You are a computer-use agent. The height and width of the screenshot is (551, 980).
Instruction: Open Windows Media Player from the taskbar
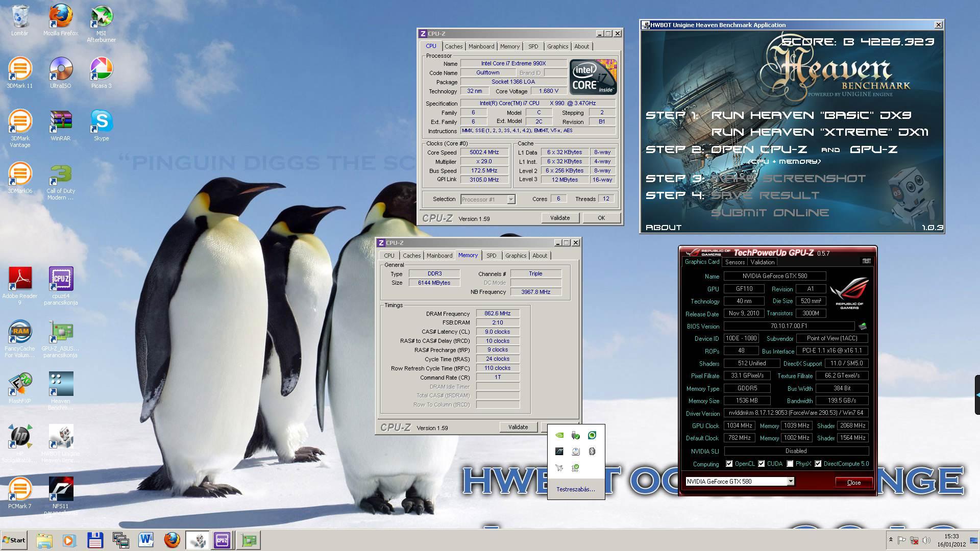click(x=69, y=540)
